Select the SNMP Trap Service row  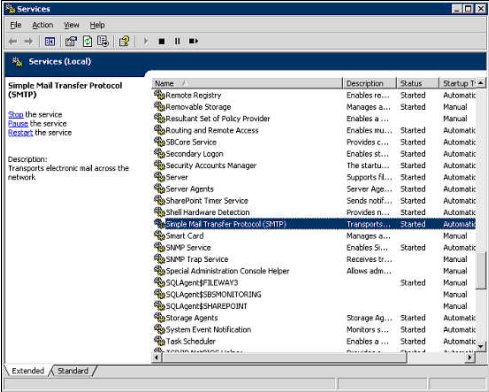314,259
